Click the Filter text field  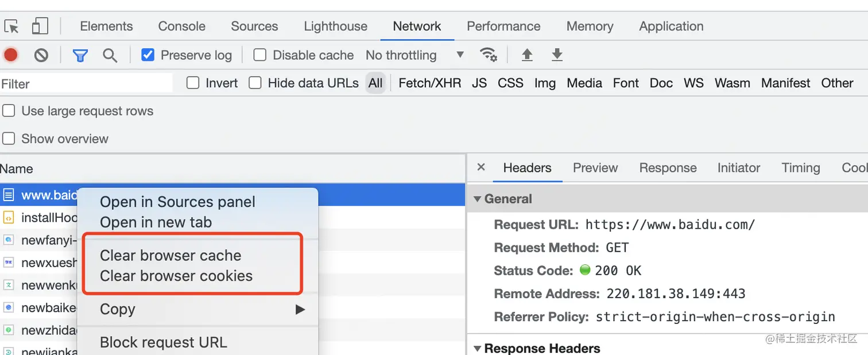click(86, 84)
